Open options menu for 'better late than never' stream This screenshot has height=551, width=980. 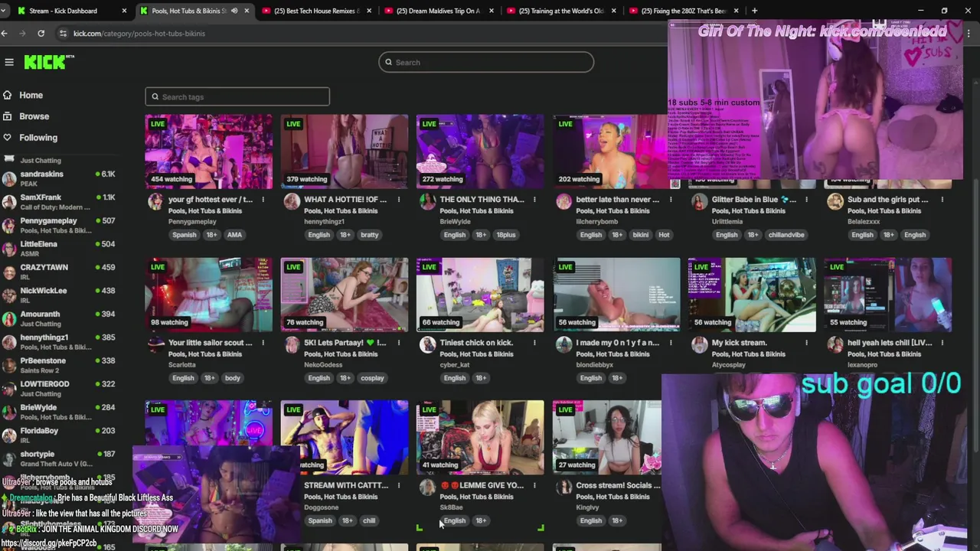click(x=671, y=200)
